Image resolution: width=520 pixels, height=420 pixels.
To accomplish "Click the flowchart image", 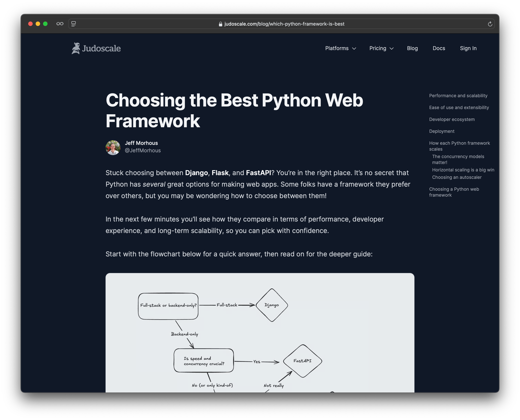I will (260, 333).
